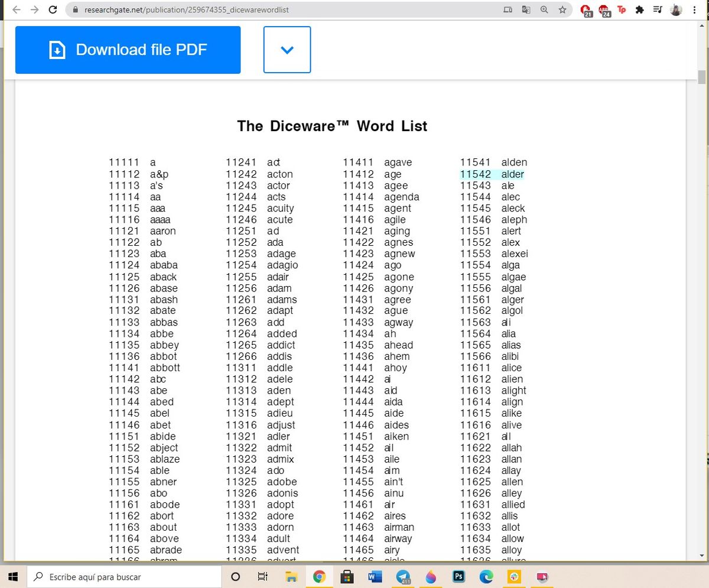Screen dimensions: 709x588
Task: Open the AdBlock Plus extension icon
Action: point(604,10)
